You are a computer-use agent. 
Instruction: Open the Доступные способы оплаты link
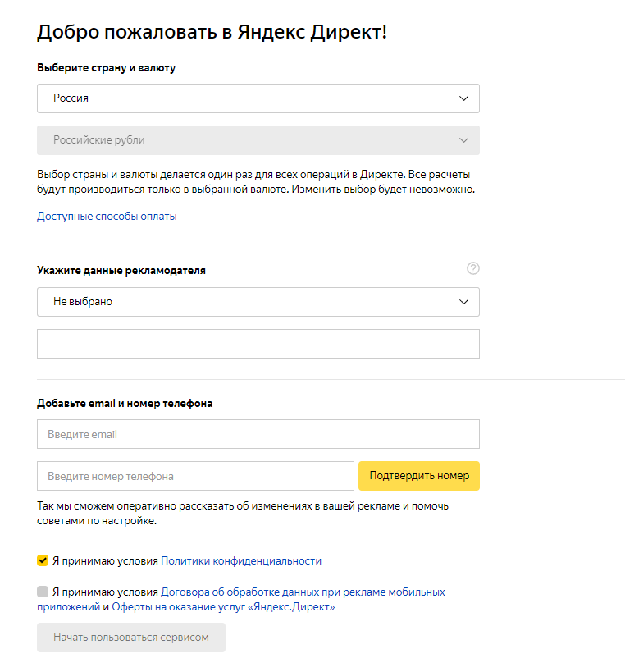107,217
